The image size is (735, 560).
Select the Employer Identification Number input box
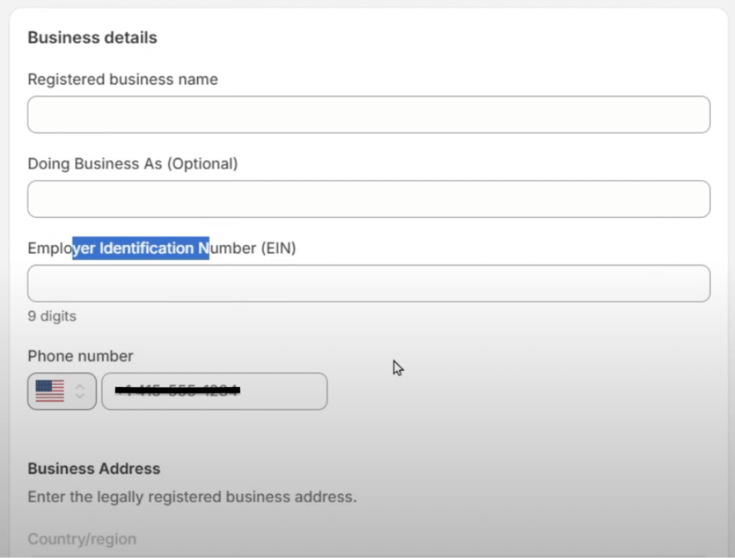[x=368, y=284]
